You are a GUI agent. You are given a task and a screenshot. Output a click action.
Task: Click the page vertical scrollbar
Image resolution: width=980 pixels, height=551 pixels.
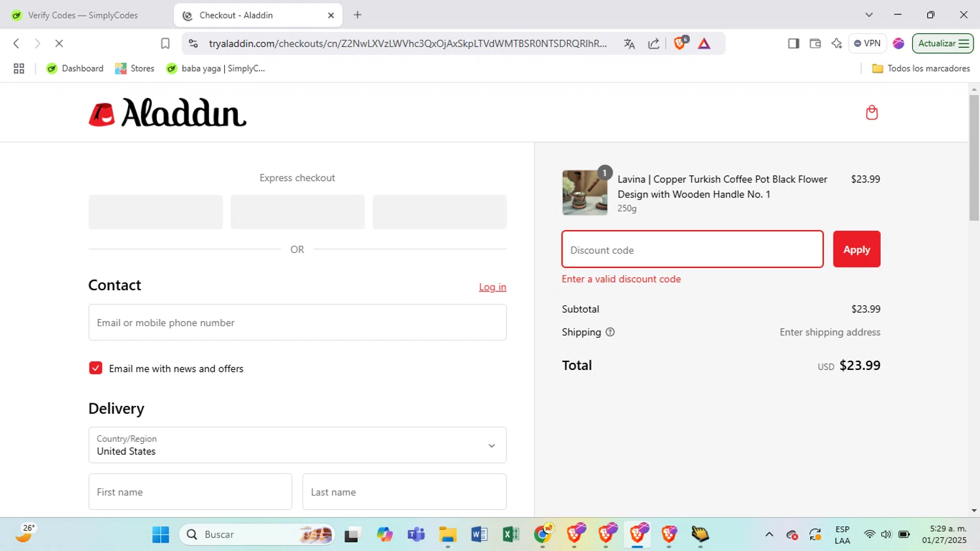[x=974, y=157]
